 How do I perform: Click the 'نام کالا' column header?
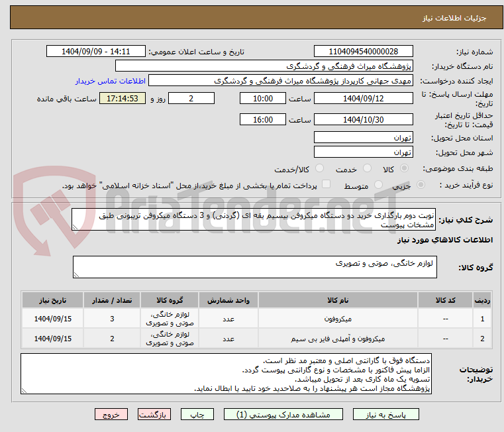tap(338, 300)
